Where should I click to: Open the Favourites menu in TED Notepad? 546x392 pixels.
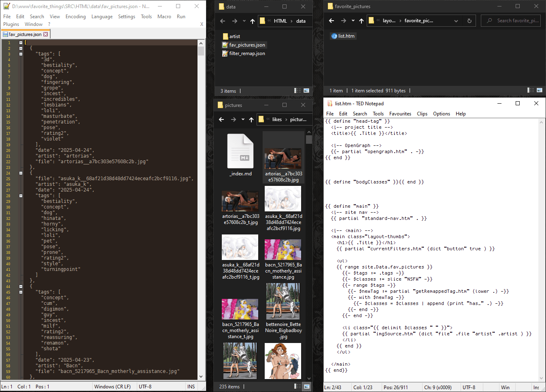[x=400, y=114]
